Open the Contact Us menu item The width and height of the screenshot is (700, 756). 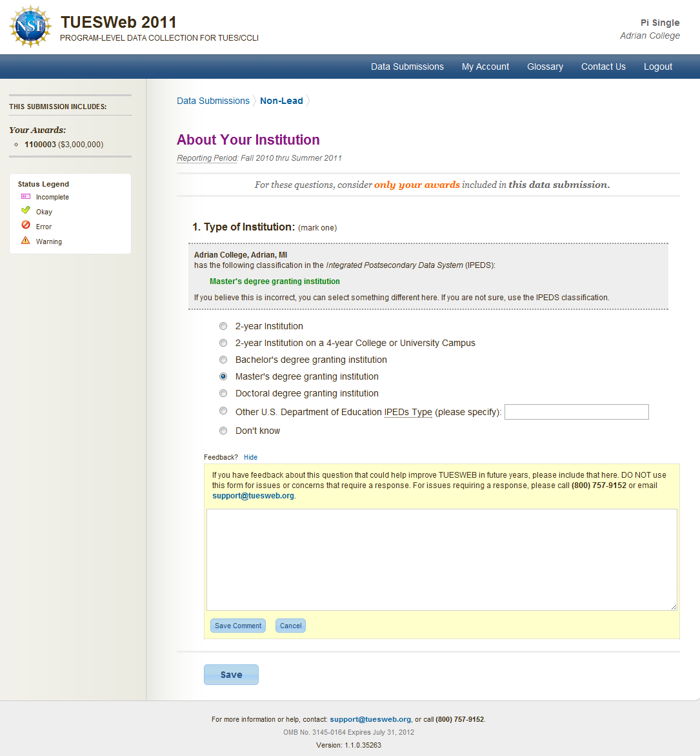coord(603,66)
